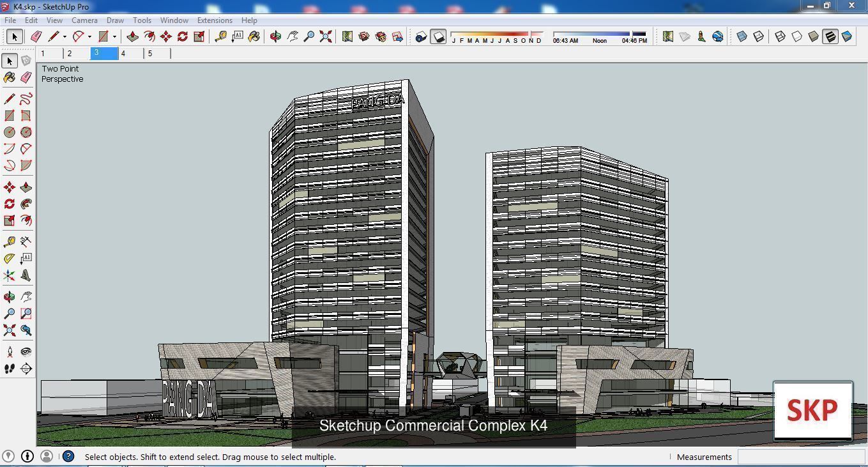Choose the Axes tool in left toolbar
The height and width of the screenshot is (467, 868).
coord(10,275)
